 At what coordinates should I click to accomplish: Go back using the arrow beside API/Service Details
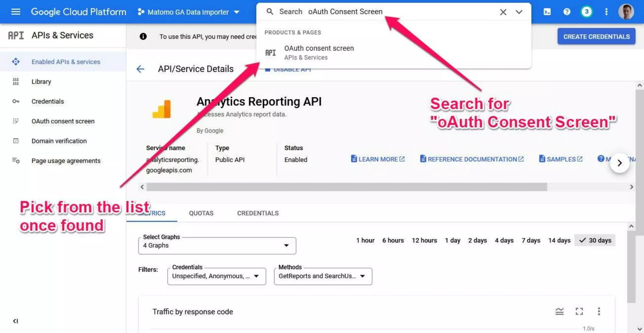[x=140, y=69]
